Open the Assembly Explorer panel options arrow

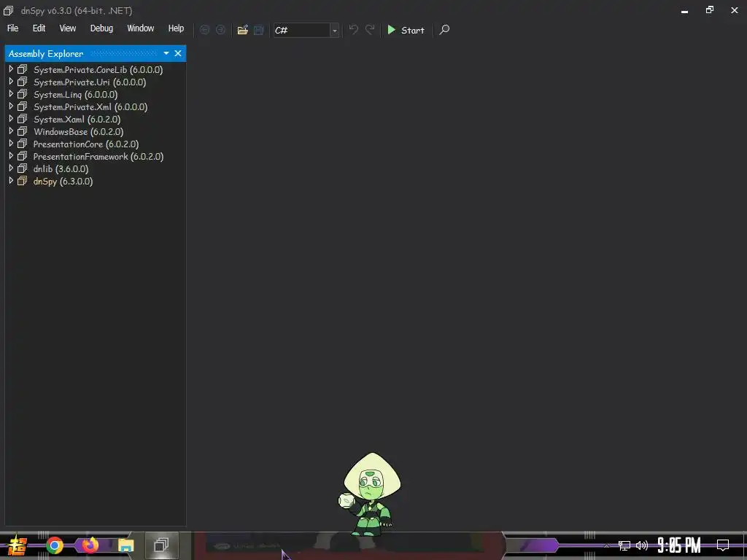coord(166,53)
